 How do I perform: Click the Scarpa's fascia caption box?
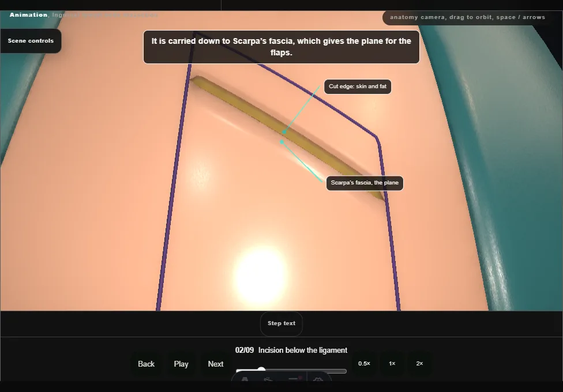tap(281, 47)
